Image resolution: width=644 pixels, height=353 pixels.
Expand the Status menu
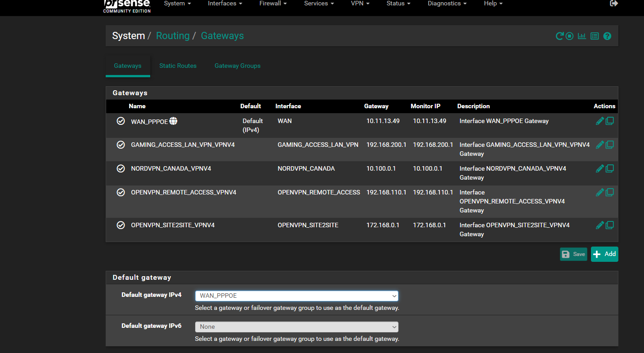(x=398, y=4)
